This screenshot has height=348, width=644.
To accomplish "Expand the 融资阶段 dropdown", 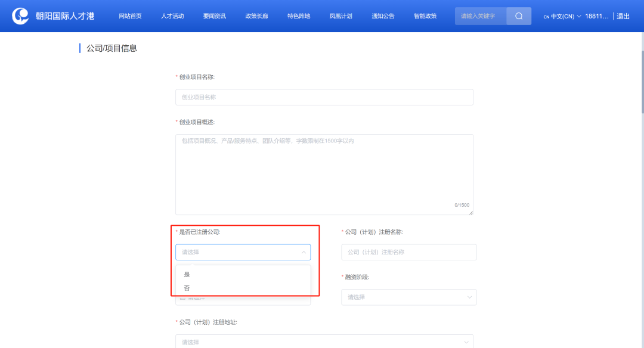I will pyautogui.click(x=408, y=297).
